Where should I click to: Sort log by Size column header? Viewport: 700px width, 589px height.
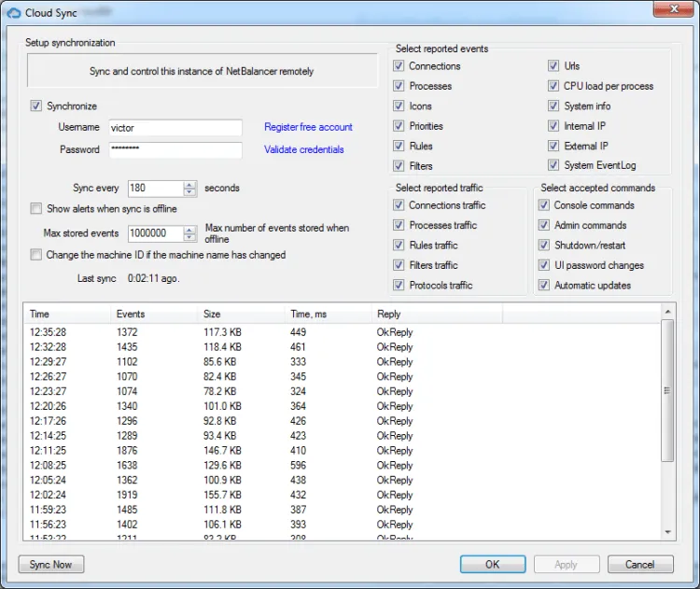point(241,314)
